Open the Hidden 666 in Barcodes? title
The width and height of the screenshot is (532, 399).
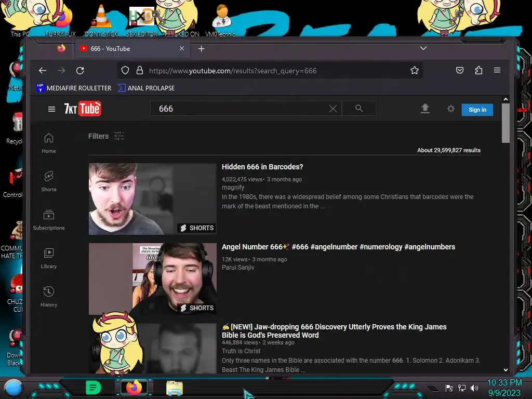(x=262, y=167)
